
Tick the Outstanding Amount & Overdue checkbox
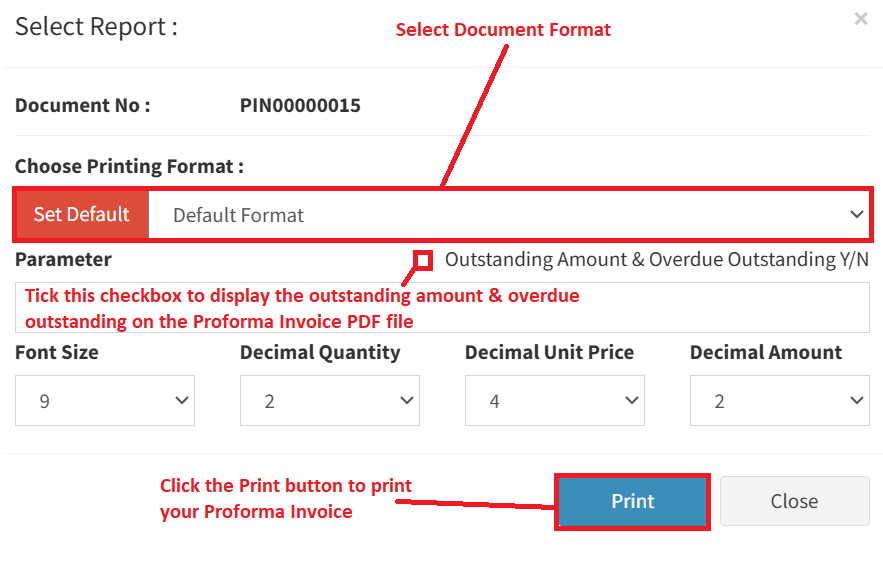click(x=423, y=260)
